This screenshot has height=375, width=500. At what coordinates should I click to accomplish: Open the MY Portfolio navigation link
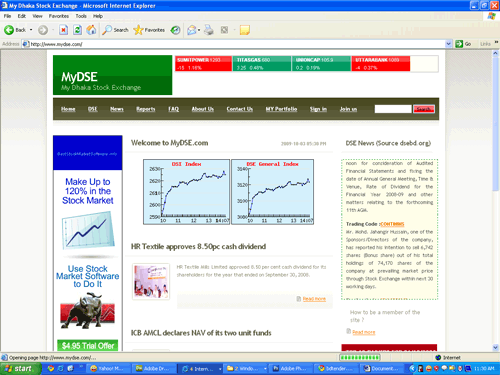[281, 109]
